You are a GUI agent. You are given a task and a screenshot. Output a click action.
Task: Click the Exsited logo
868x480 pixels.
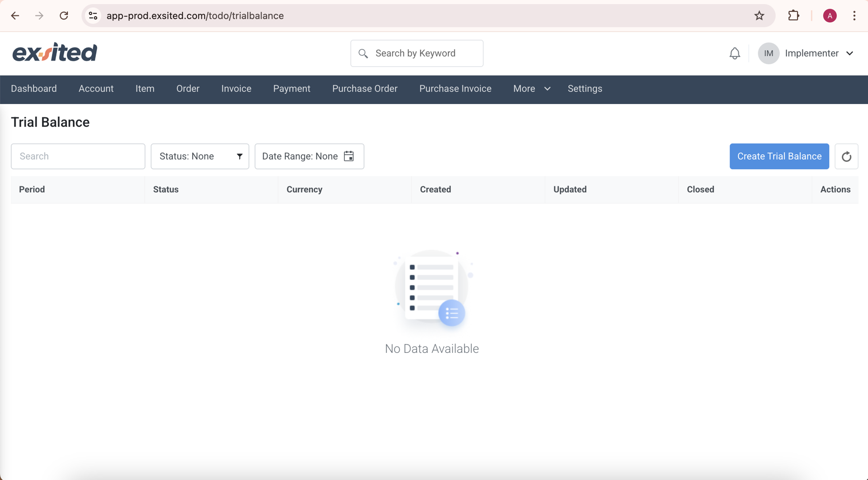click(x=55, y=52)
